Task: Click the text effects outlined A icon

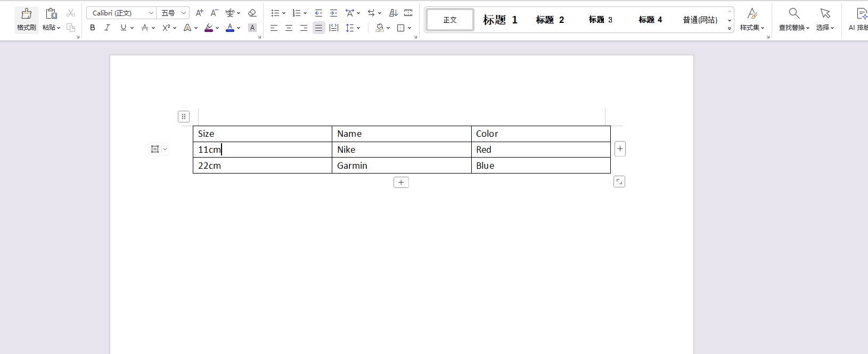Action: coord(187,28)
